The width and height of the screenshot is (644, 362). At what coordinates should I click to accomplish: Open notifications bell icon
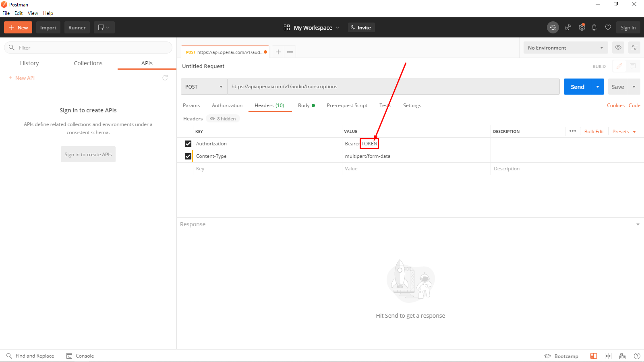pyautogui.click(x=594, y=27)
